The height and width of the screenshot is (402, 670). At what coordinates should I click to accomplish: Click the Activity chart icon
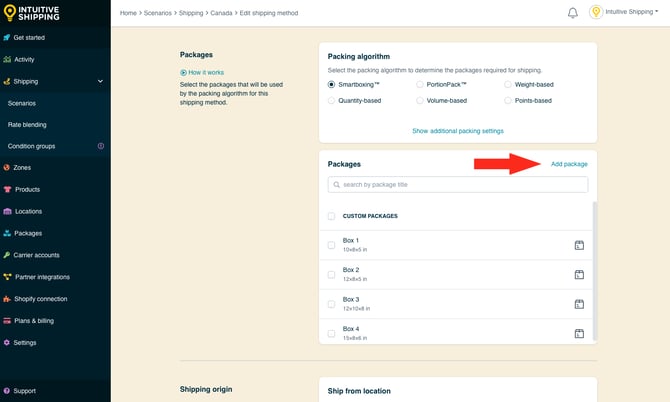(x=7, y=59)
